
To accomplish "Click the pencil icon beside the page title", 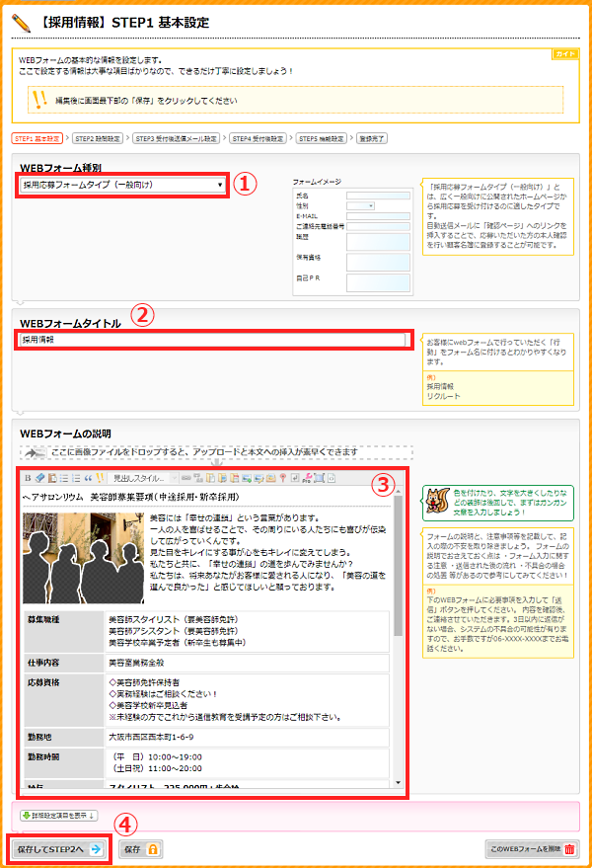I will tap(21, 23).
